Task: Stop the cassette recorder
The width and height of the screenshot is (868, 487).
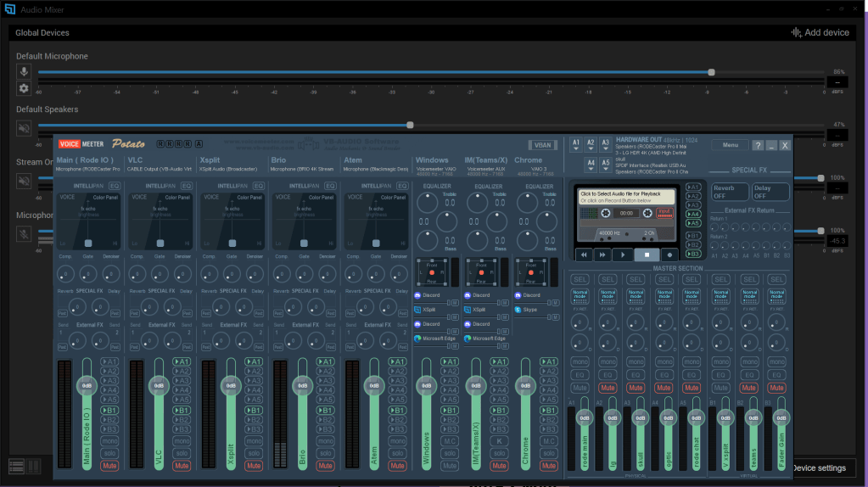Action: pyautogui.click(x=647, y=255)
